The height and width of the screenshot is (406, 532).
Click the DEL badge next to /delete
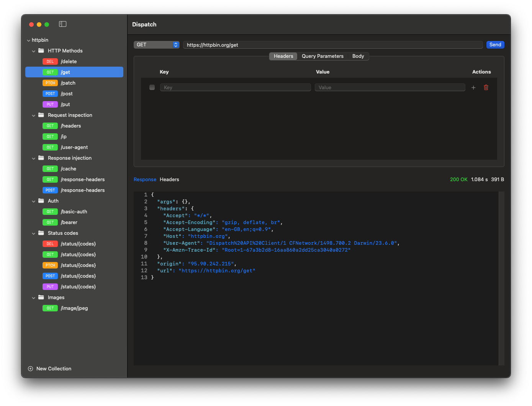pos(50,61)
